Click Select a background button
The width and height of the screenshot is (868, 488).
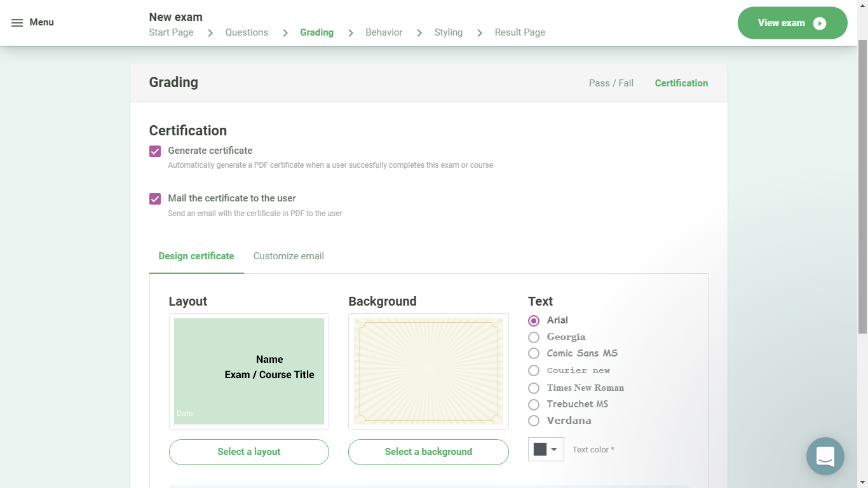coord(428,452)
